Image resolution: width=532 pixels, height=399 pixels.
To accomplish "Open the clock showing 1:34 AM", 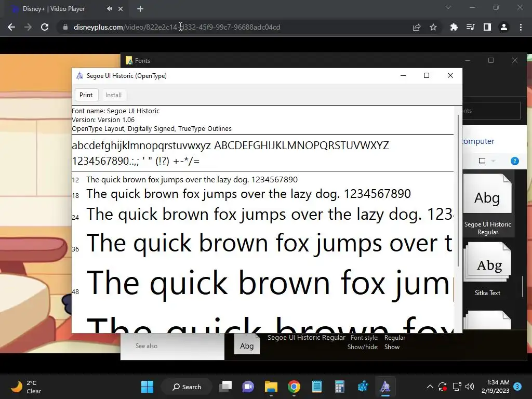I will pyautogui.click(x=495, y=387).
